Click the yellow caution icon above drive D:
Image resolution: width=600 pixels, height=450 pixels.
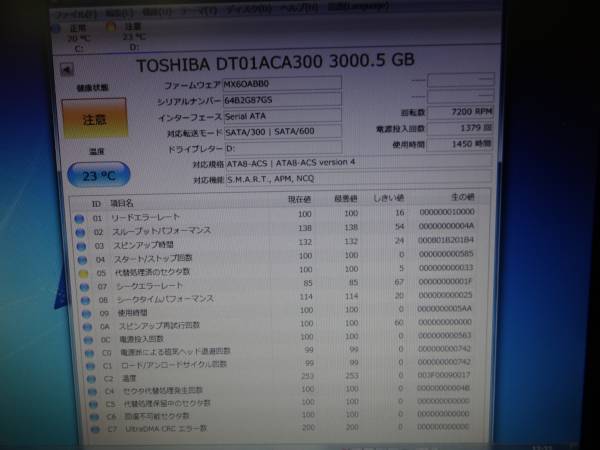(x=111, y=26)
